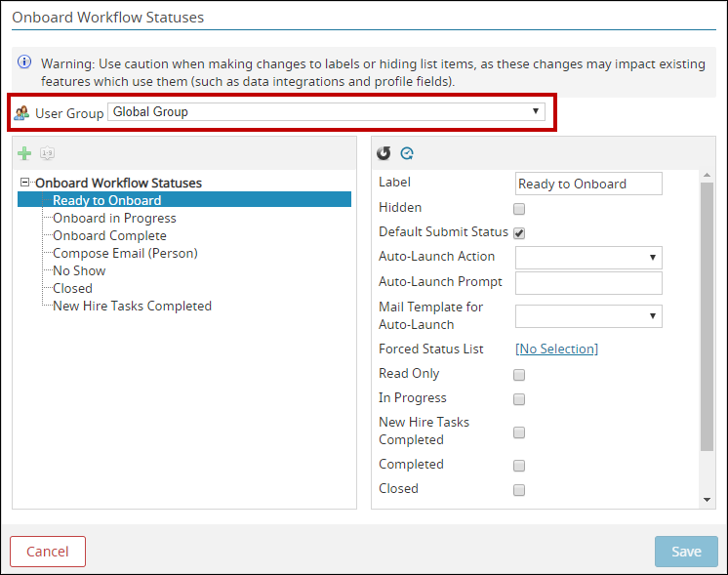Open the User Group dropdown

326,112
